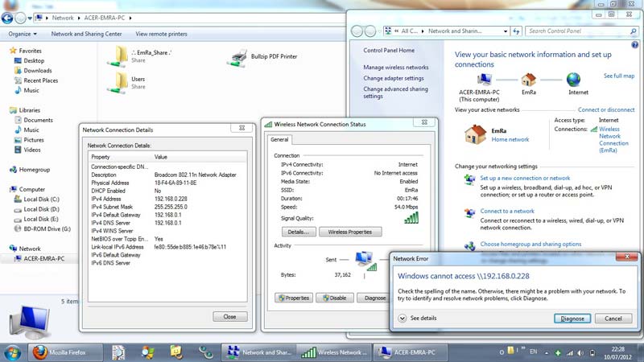This screenshot has height=362, width=644.
Task: Click Control Panel Home link
Action: (389, 51)
